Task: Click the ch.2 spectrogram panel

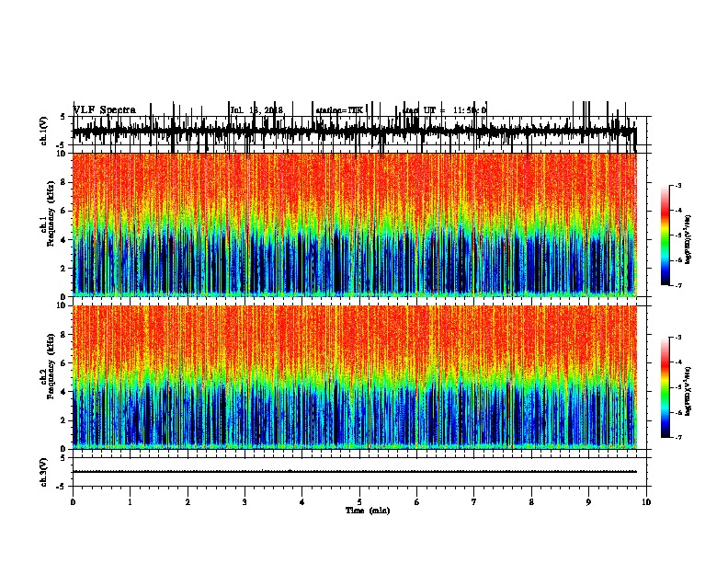Action: [x=354, y=377]
